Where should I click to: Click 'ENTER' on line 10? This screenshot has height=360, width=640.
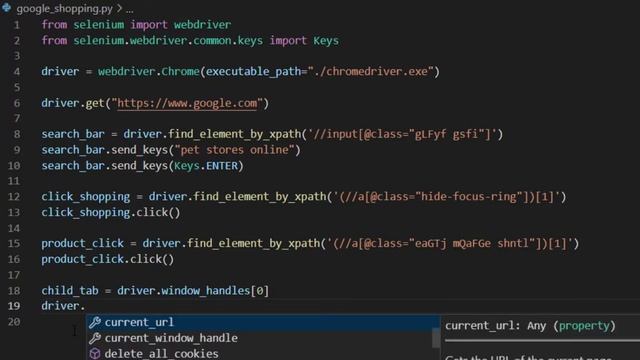[x=222, y=166]
